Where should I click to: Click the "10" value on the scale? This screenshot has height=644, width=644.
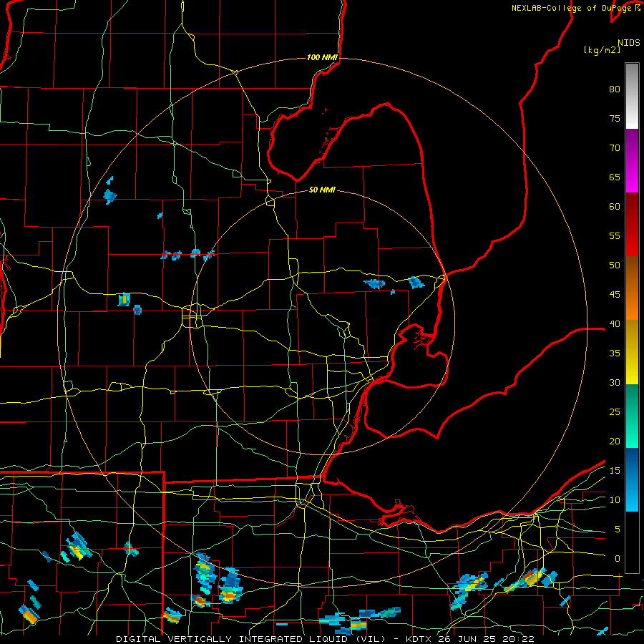(615, 500)
